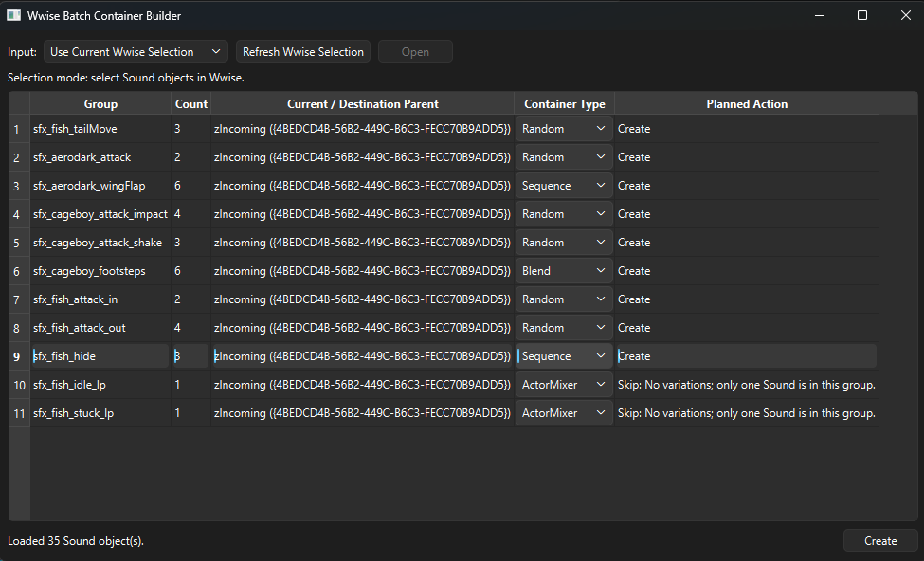Select the sfx_cageboy_footsteps group cell
Viewport: 924px width, 561px height.
pyautogui.click(x=100, y=270)
